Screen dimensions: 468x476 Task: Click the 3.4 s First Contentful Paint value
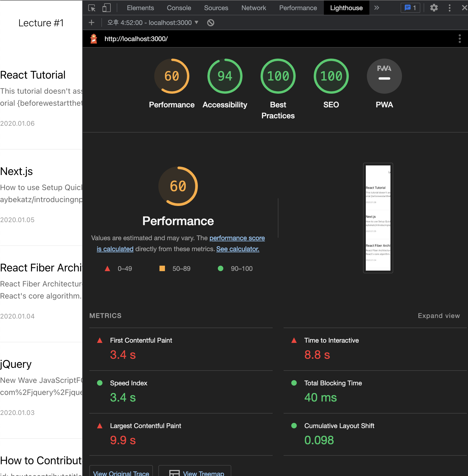tap(123, 355)
